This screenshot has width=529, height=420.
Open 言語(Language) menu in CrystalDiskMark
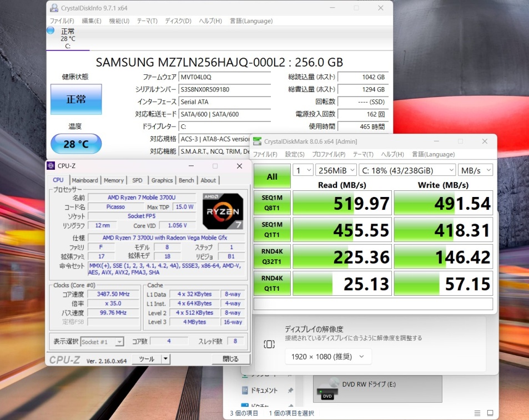434,154
